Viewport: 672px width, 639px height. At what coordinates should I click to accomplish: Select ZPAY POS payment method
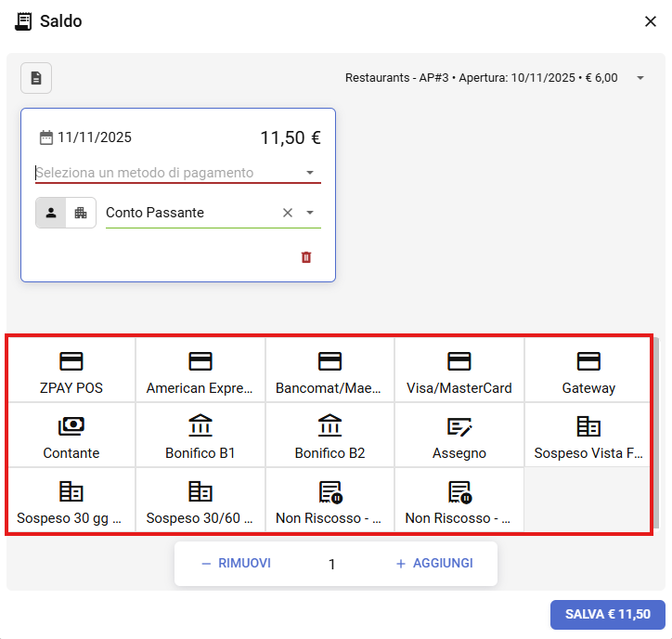point(71,371)
